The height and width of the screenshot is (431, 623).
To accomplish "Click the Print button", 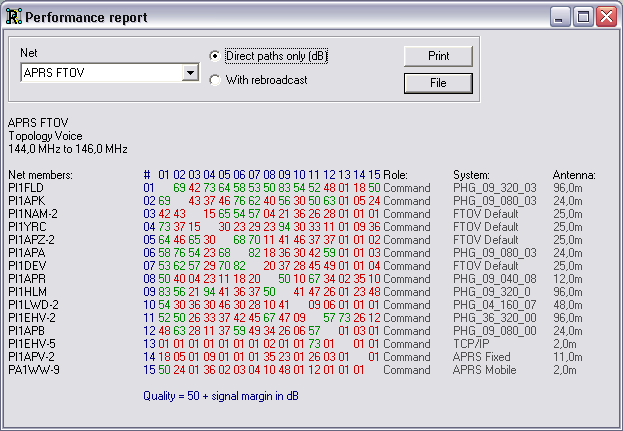I will [x=438, y=56].
